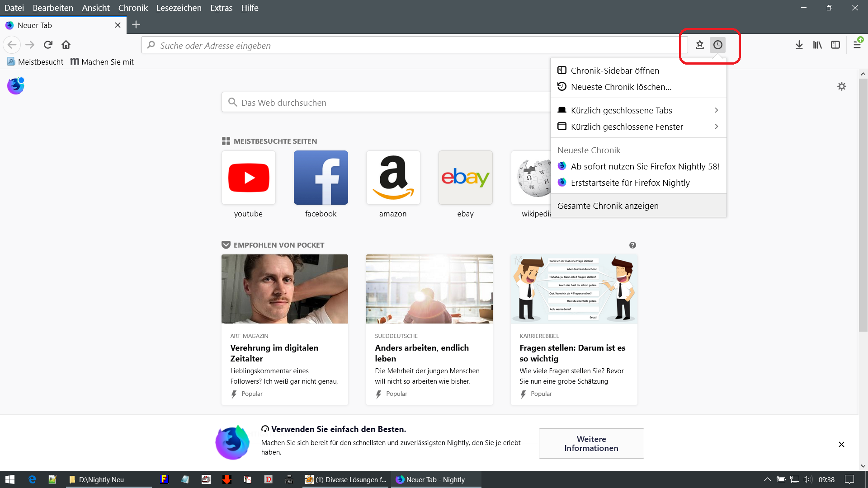
Task: Open Windows Start menu
Action: (x=10, y=479)
